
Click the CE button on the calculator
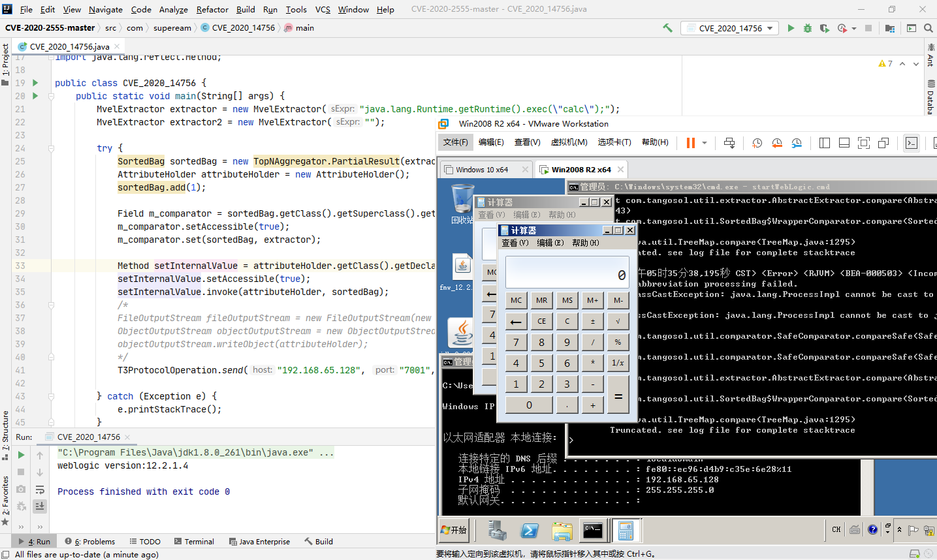[x=541, y=321]
